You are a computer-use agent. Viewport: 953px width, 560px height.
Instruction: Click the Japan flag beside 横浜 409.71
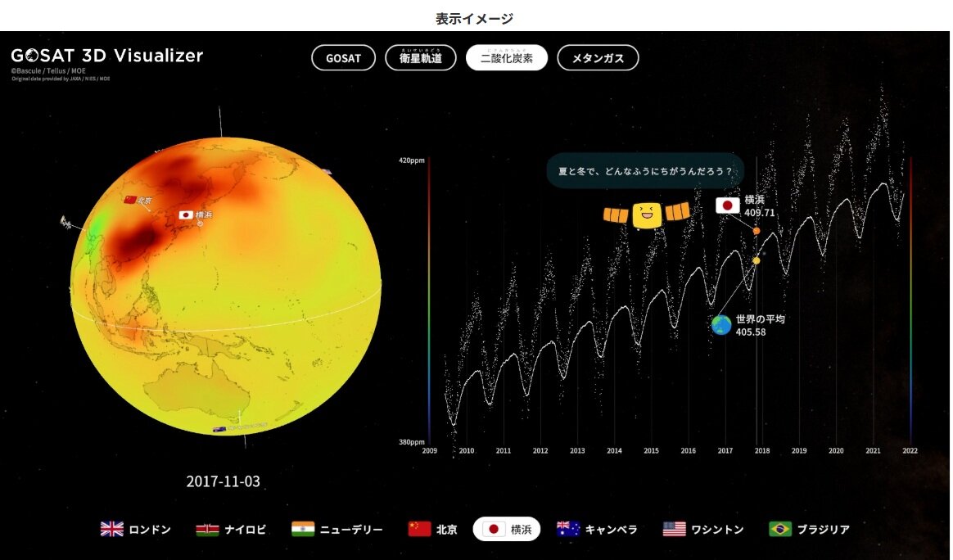point(728,205)
